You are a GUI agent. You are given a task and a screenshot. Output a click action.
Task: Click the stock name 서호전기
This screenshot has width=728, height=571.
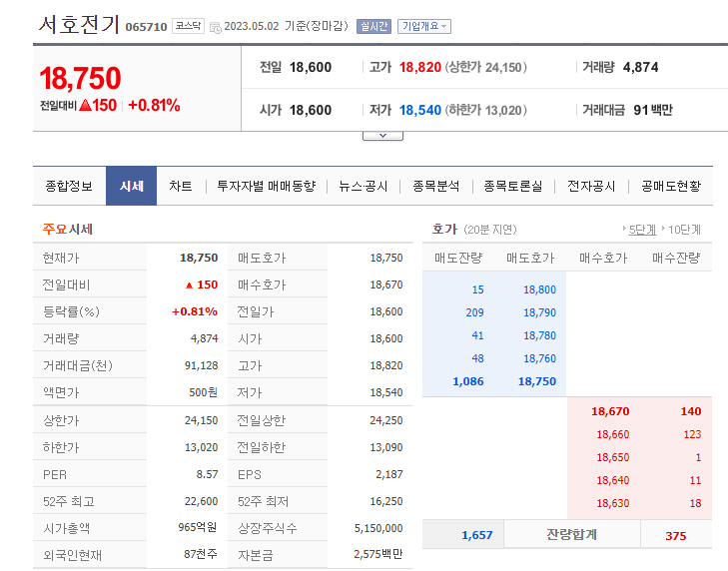click(x=80, y=24)
